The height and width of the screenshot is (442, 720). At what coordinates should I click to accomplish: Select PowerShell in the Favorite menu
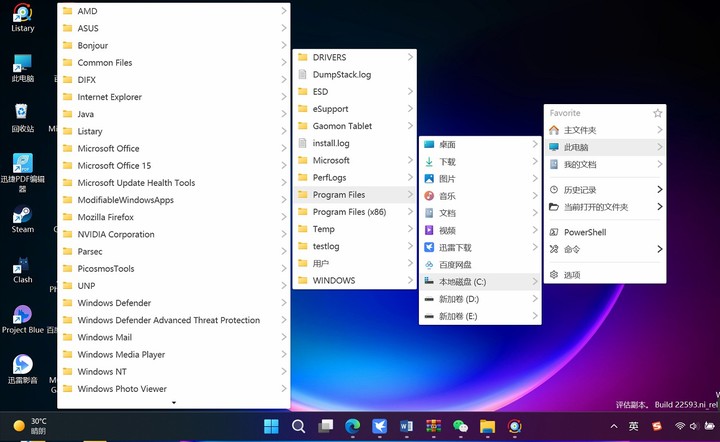585,232
